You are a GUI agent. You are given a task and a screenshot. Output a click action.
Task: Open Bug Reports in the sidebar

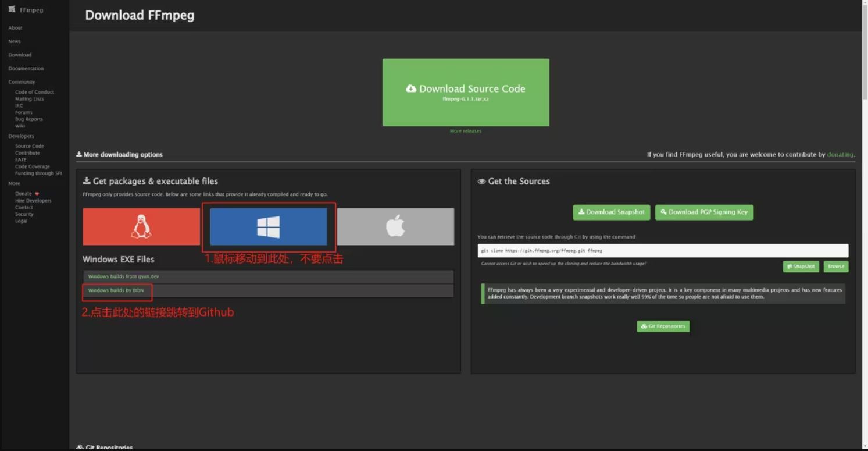[x=29, y=119]
